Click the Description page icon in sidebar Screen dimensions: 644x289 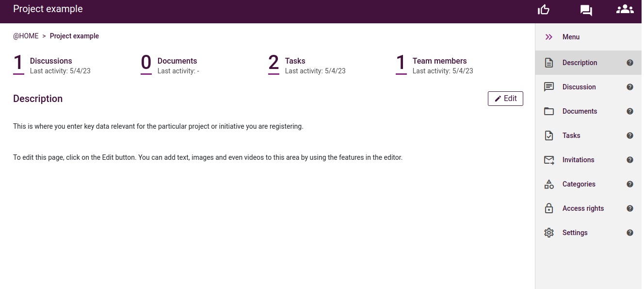click(549, 63)
